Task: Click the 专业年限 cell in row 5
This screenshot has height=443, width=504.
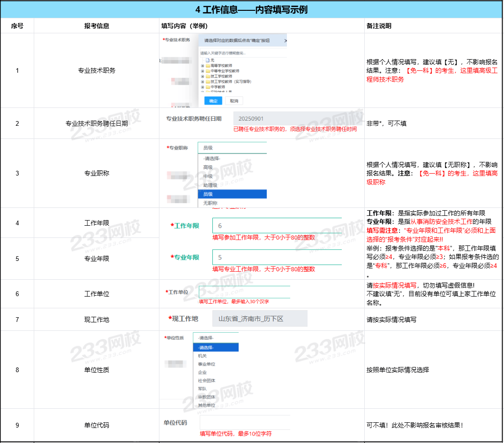Action: (x=97, y=259)
